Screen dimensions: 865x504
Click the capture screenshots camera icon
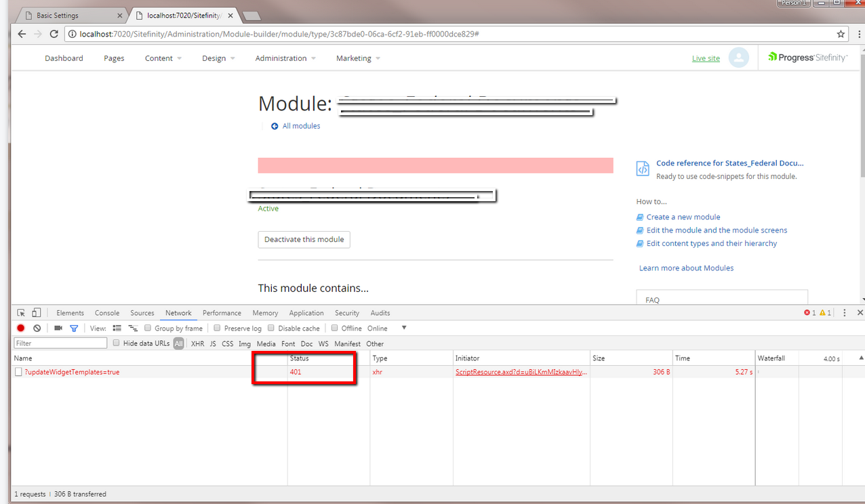coord(58,328)
